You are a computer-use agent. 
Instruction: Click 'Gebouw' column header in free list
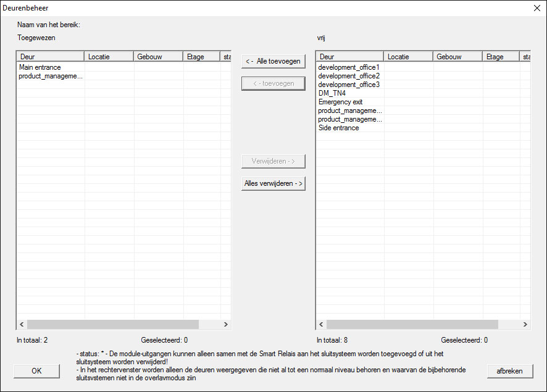pyautogui.click(x=457, y=57)
